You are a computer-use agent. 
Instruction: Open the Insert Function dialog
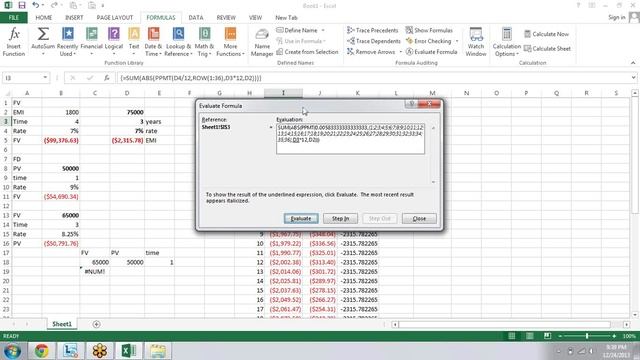pyautogui.click(x=13, y=42)
